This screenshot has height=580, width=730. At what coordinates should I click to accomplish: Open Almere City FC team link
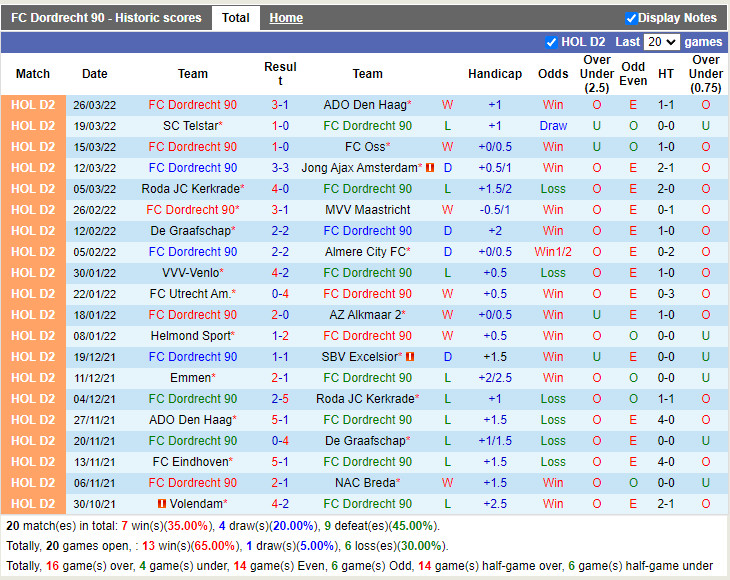pyautogui.click(x=367, y=252)
